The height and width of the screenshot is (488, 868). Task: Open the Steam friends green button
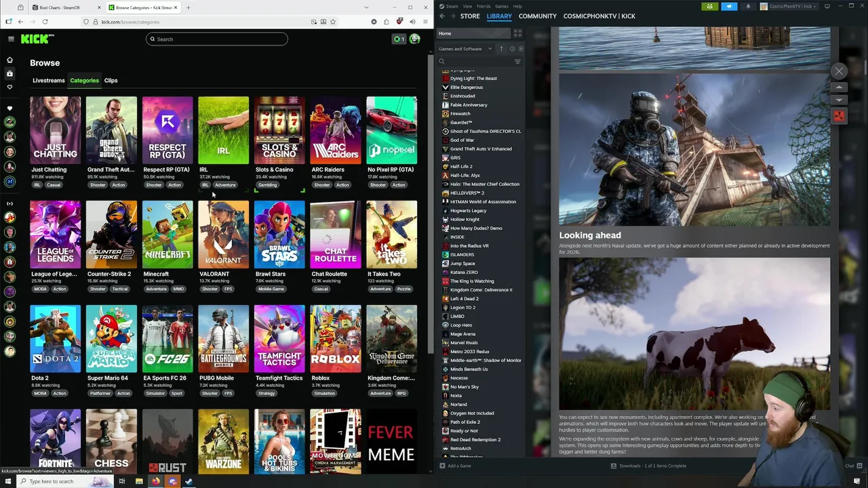click(x=709, y=6)
